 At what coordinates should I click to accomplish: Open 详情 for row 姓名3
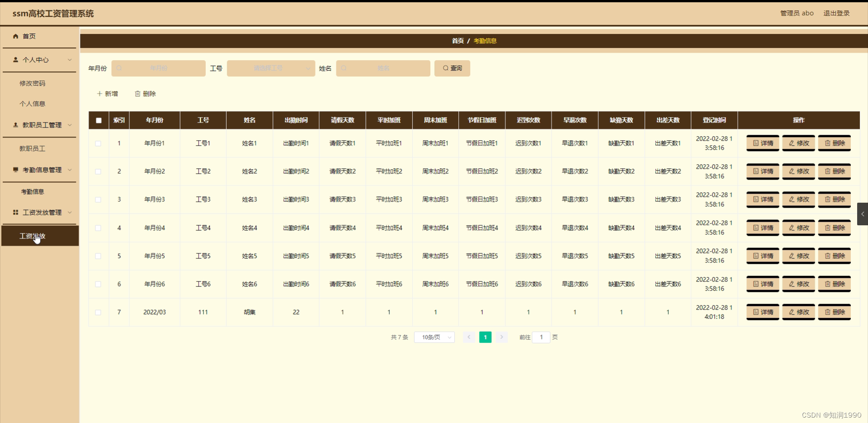763,200
